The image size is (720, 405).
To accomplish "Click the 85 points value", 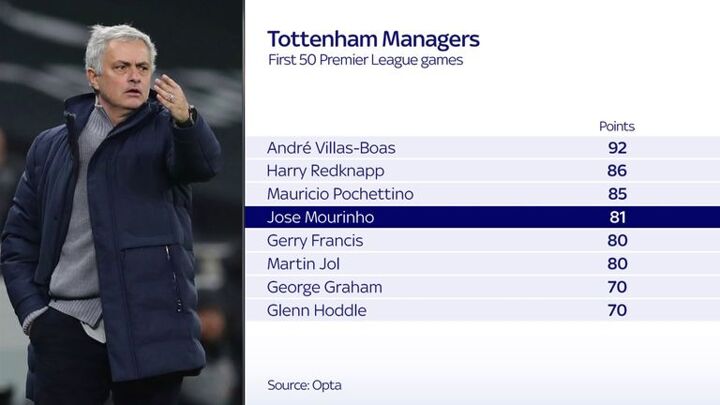I will [617, 194].
